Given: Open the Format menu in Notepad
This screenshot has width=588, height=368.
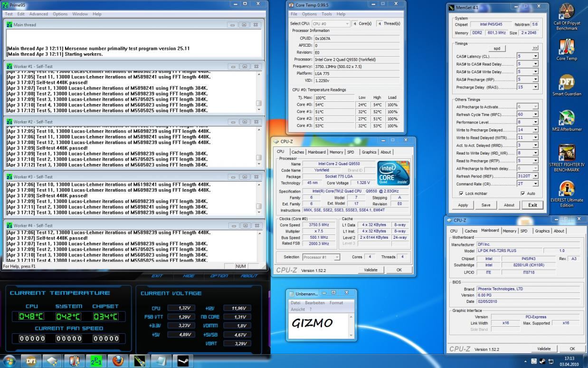Looking at the screenshot, I should (x=336, y=303).
